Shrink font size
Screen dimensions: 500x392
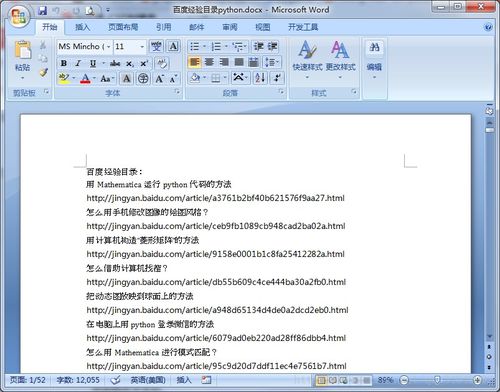tap(173, 79)
